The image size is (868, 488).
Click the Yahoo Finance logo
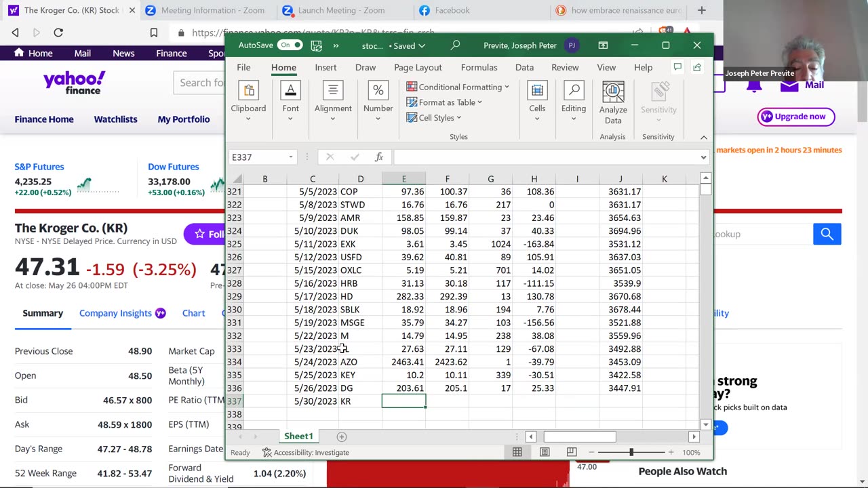75,82
